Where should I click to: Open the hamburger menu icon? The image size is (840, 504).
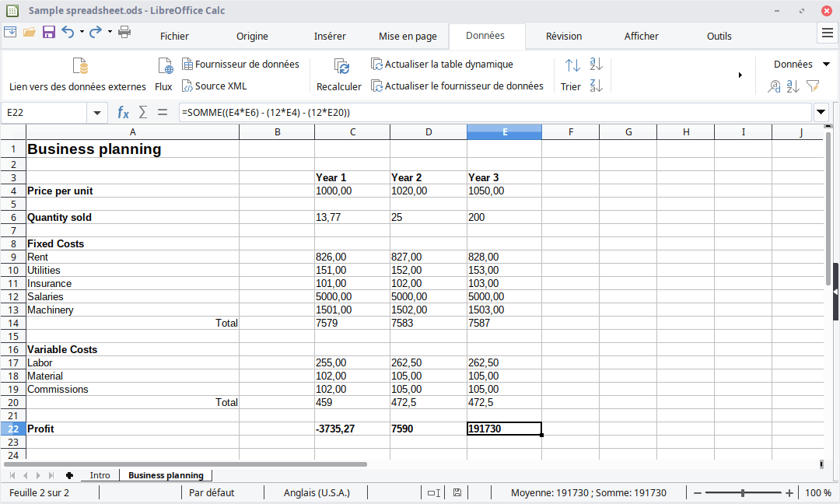click(x=828, y=33)
